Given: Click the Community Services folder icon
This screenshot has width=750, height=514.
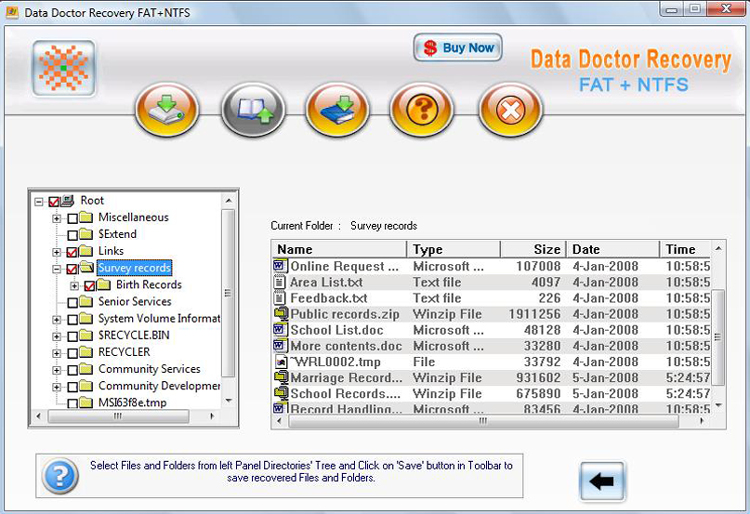Looking at the screenshot, I should (86, 369).
